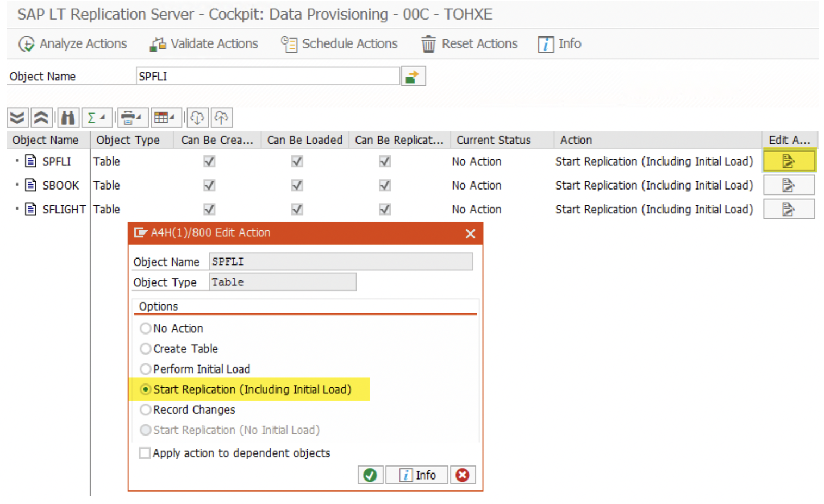824x504 pixels.
Task: Click the cloud upload icon
Action: click(x=221, y=117)
